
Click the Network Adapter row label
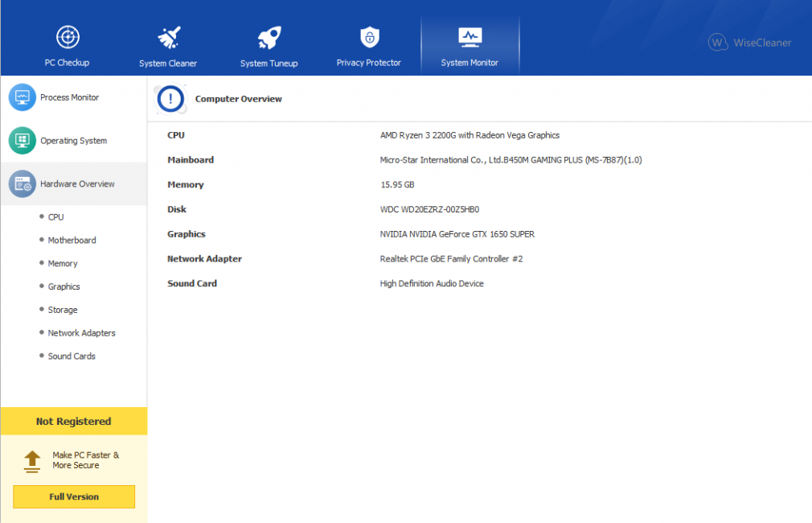click(x=204, y=258)
